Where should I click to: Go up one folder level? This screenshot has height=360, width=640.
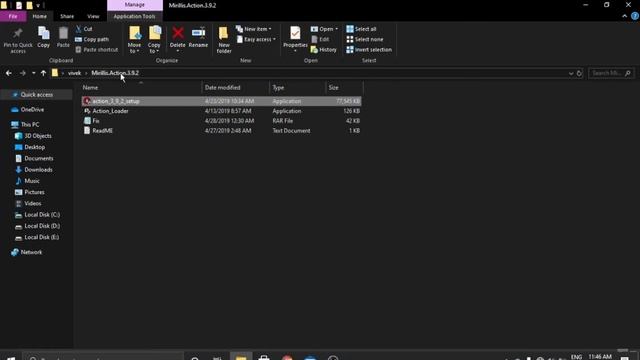[43, 73]
